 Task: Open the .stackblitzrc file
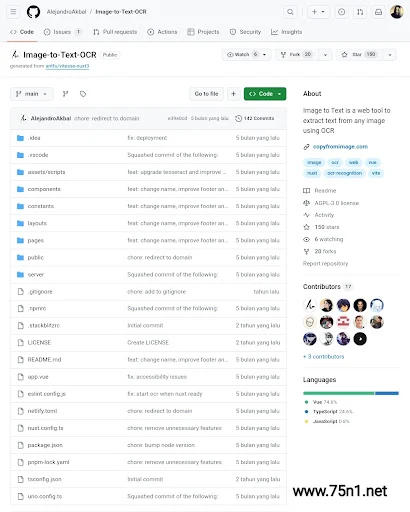[x=44, y=325]
